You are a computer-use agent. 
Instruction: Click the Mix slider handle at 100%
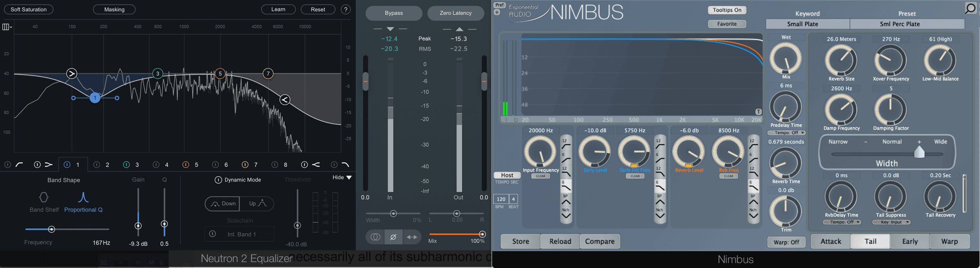[482, 234]
